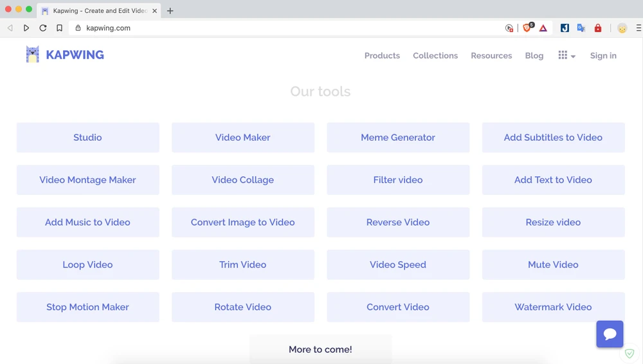Open the Collections menu

435,56
